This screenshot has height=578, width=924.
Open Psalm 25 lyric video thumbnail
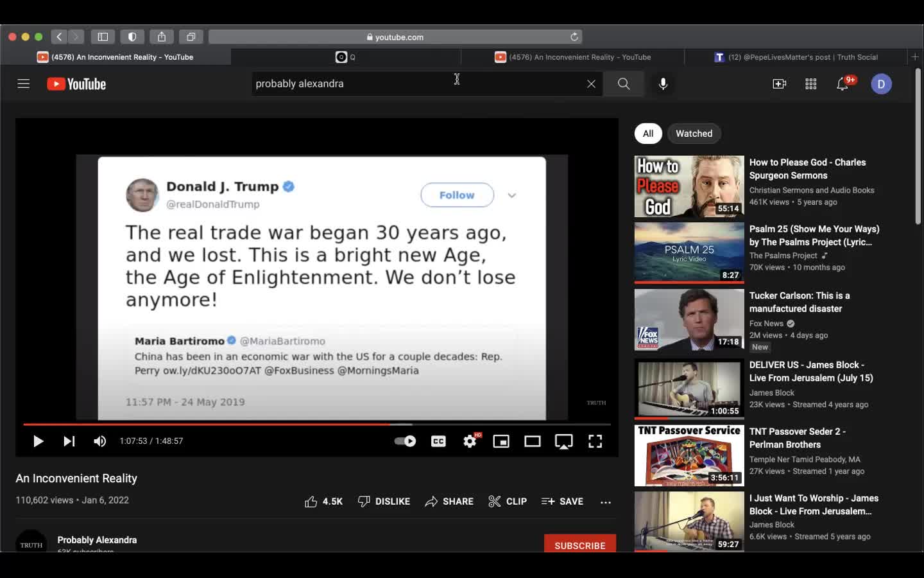click(689, 253)
